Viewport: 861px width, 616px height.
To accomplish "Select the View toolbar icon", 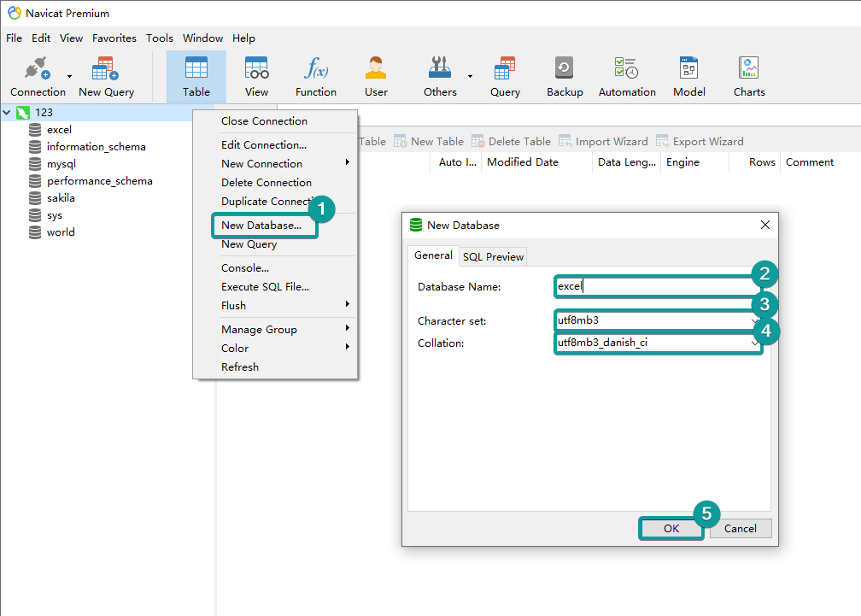I will point(256,76).
